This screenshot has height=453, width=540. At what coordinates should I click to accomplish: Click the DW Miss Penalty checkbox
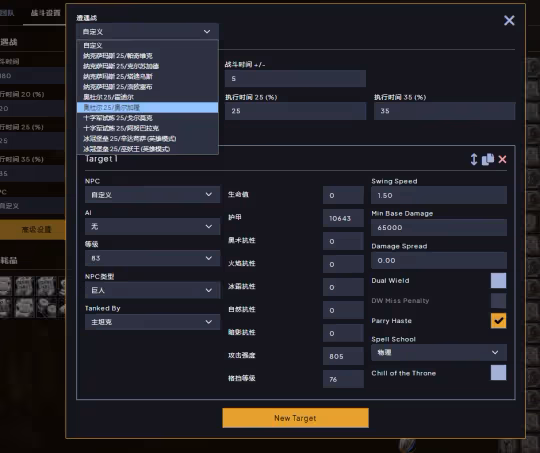click(x=498, y=300)
